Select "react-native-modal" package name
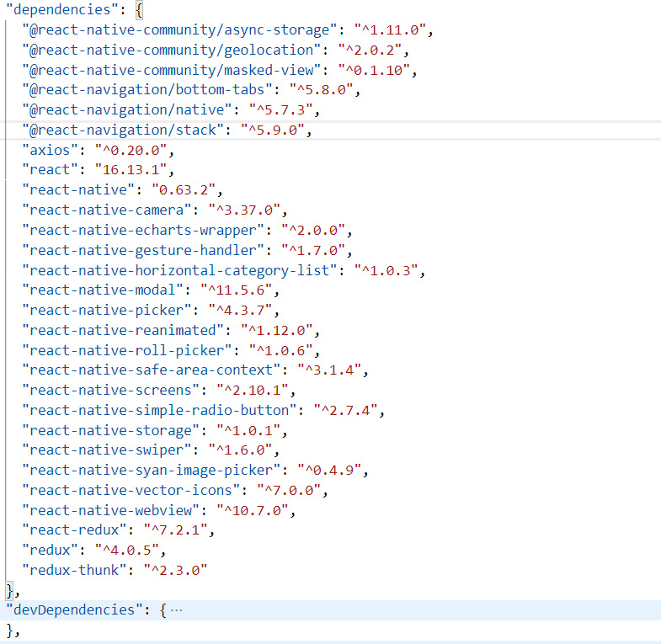 pyautogui.click(x=103, y=290)
